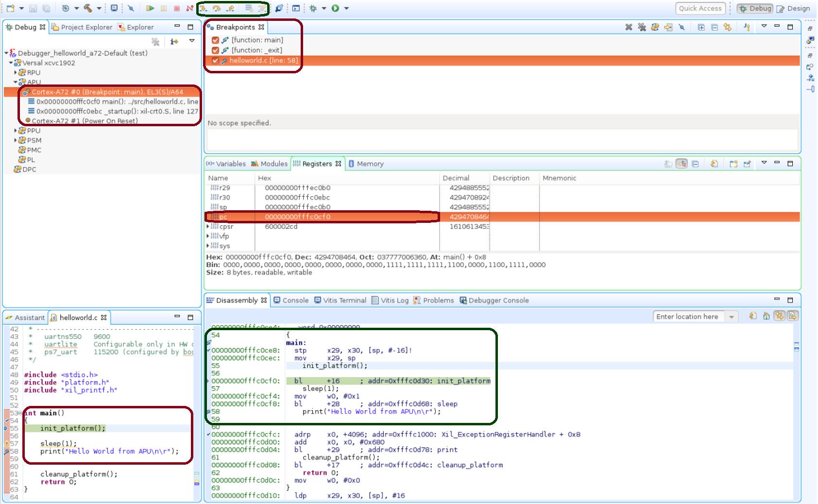This screenshot has width=818, height=504.
Task: Disable the [function: _exit] breakpoint checkbox
Action: 215,50
